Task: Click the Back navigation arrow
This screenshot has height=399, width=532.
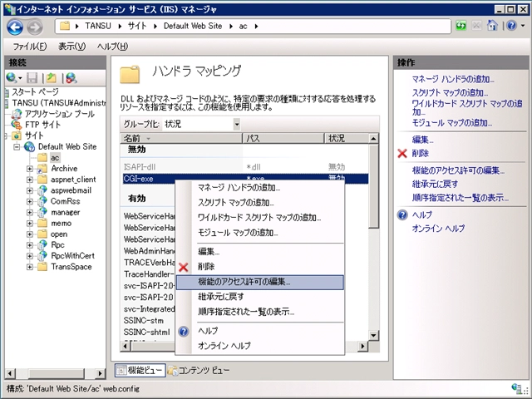Action: (x=15, y=27)
